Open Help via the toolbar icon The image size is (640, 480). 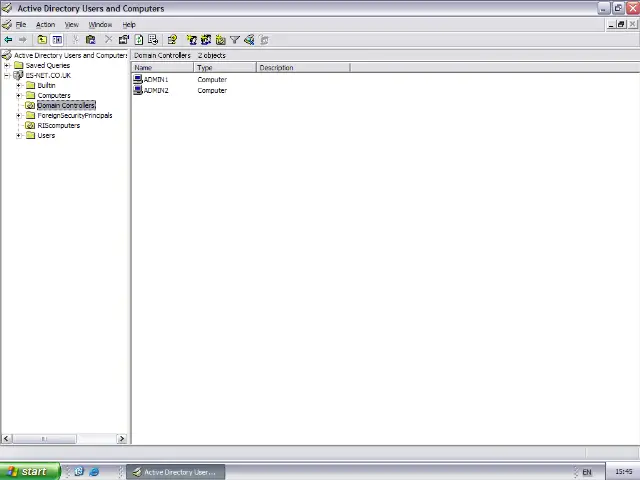[x=172, y=40]
